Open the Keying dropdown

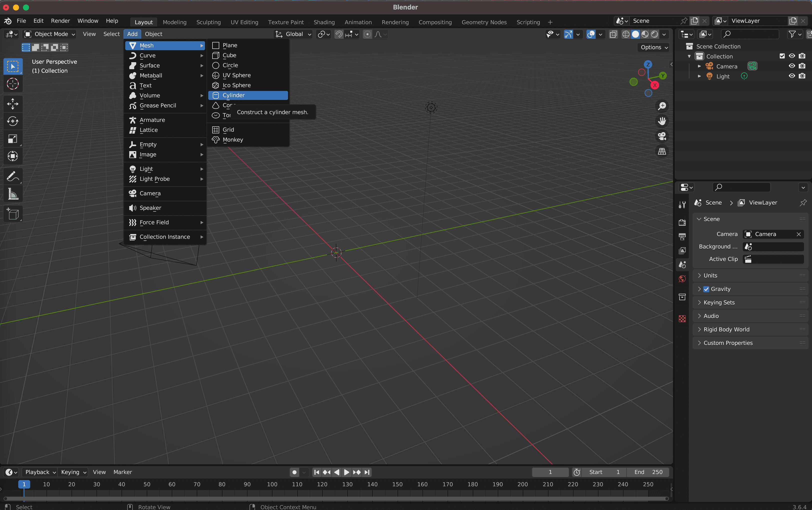click(73, 472)
